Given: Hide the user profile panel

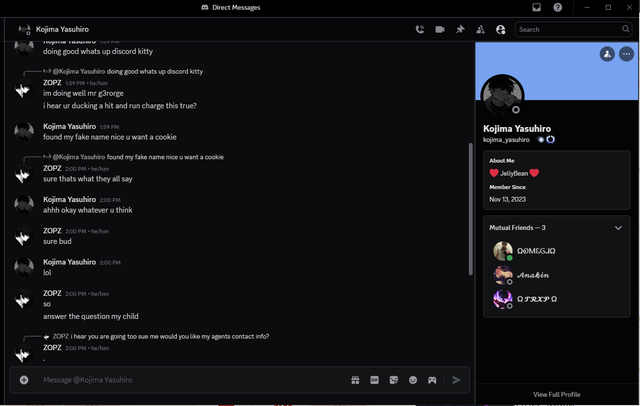Looking at the screenshot, I should coord(500,29).
